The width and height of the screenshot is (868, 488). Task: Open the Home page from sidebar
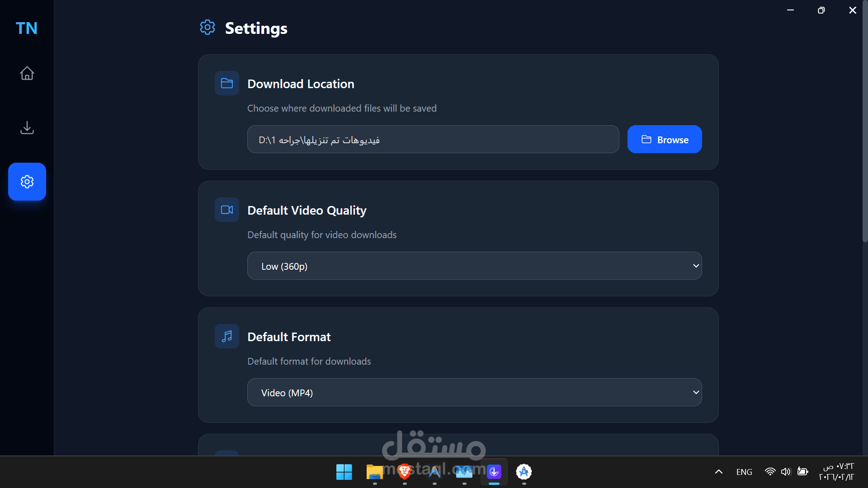point(27,73)
